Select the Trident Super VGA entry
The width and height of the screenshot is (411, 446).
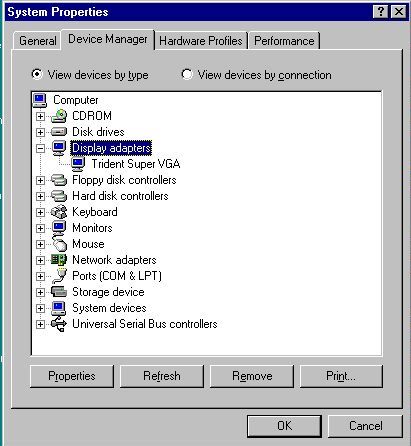(x=136, y=164)
